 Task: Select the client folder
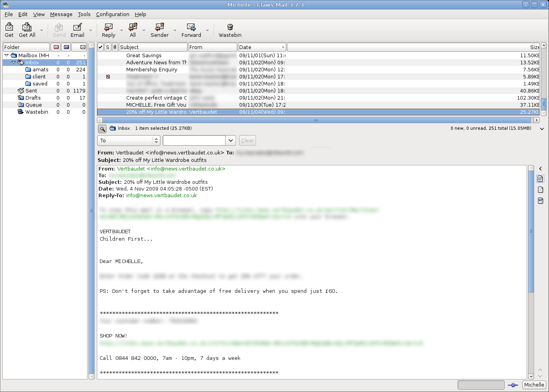pos(39,76)
